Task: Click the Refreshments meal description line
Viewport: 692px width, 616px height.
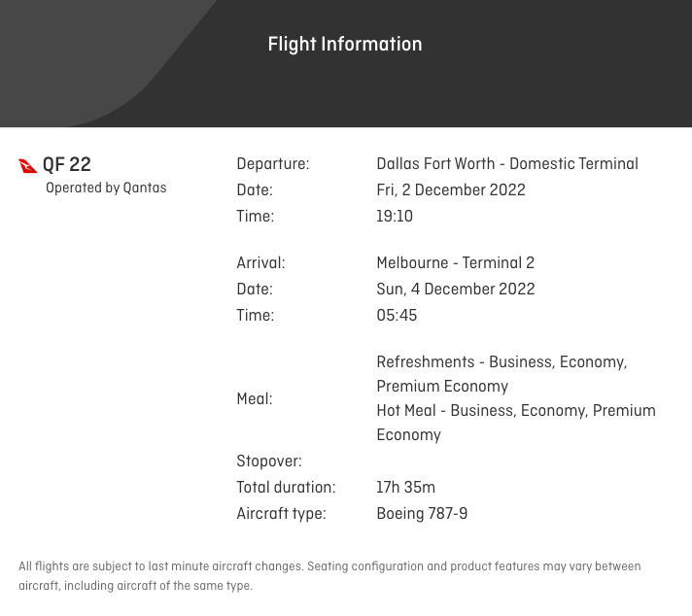Action: pos(502,374)
